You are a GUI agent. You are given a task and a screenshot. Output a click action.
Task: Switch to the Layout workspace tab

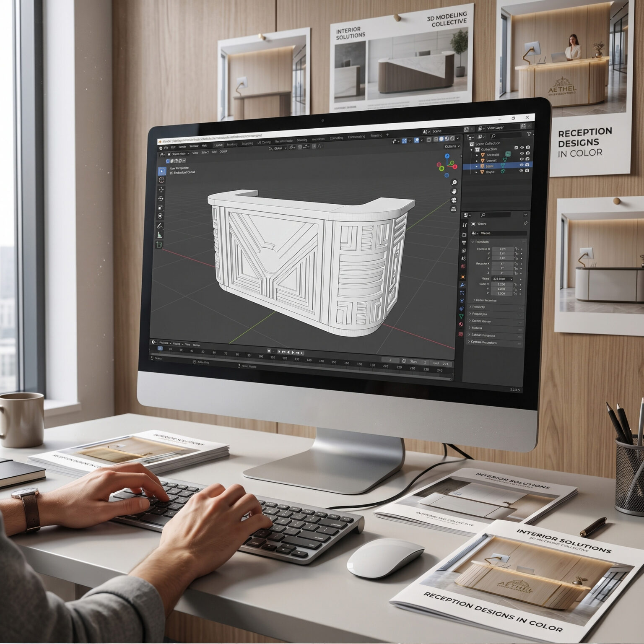pyautogui.click(x=218, y=145)
